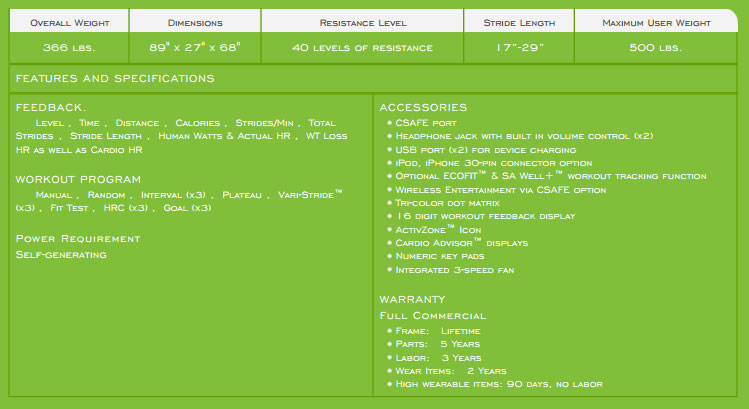Select the Self-generating text
The width and height of the screenshot is (749, 409).
tap(61, 255)
